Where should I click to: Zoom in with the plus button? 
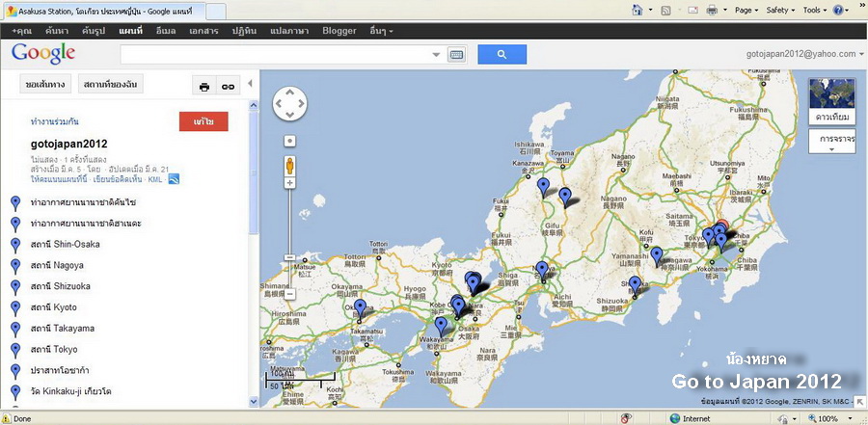[289, 183]
